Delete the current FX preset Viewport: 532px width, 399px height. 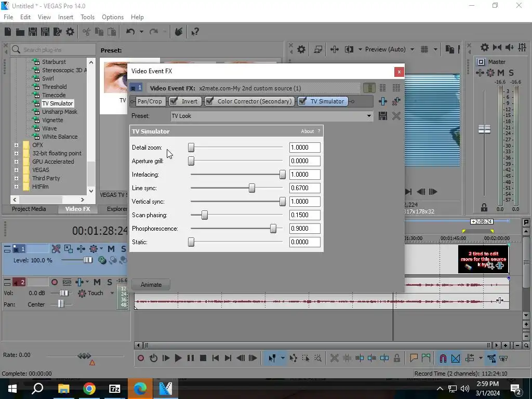tap(396, 116)
